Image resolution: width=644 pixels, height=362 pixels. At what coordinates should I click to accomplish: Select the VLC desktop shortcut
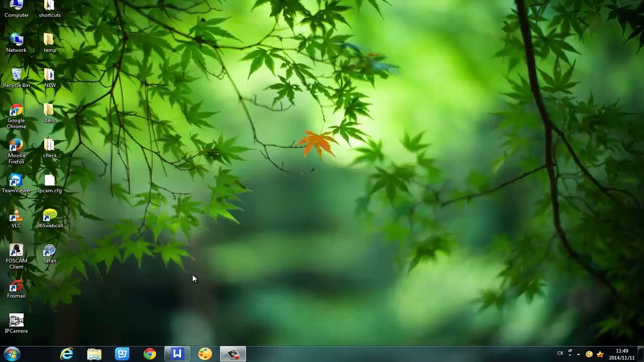(17, 219)
